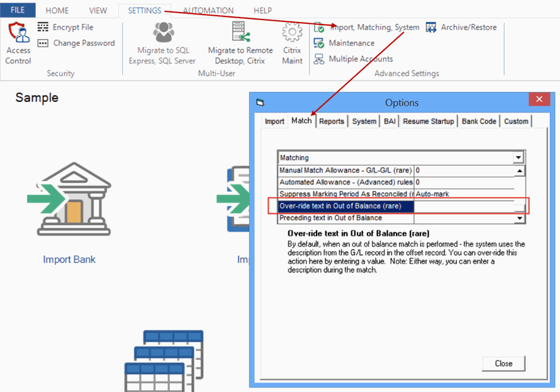
Task: Select the Encrypt File icon
Action: 43,27
